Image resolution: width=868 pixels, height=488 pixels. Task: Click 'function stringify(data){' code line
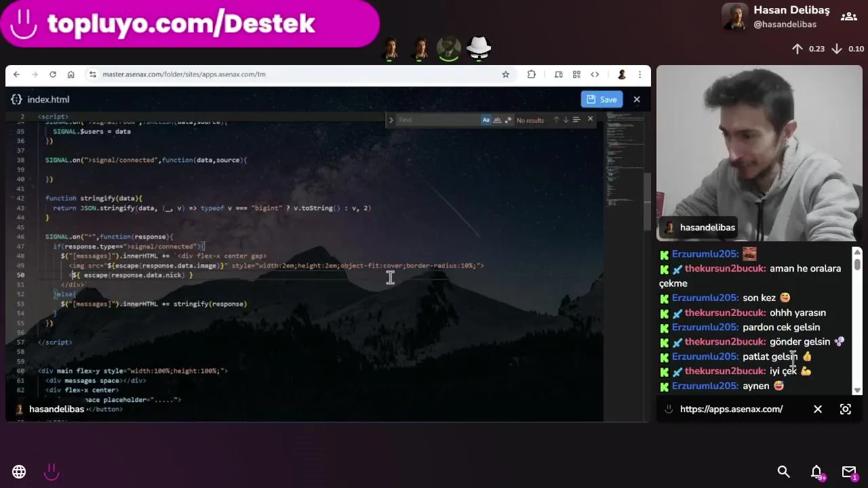pos(94,198)
